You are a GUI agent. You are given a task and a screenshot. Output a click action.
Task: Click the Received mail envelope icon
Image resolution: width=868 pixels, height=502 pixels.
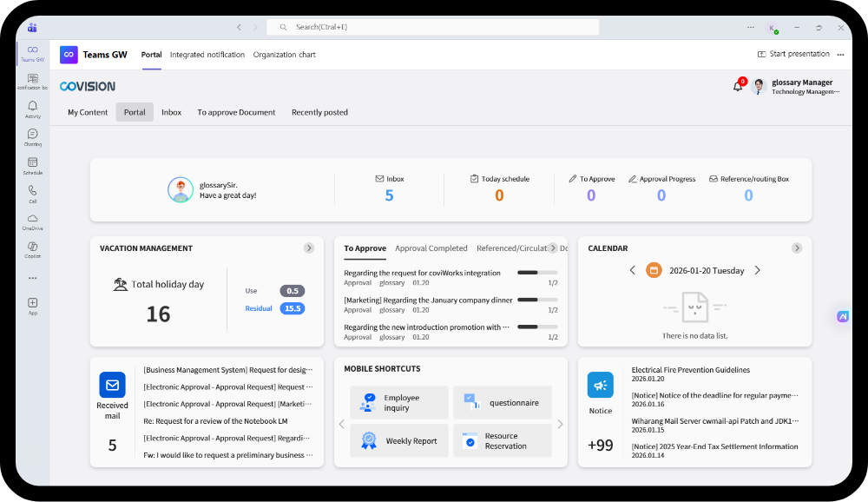point(112,385)
